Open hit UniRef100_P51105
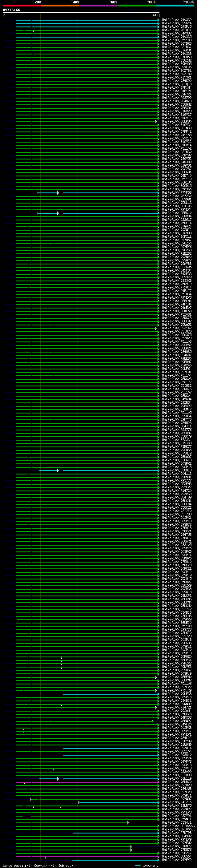This screenshot has height=868, width=197. [x=177, y=413]
